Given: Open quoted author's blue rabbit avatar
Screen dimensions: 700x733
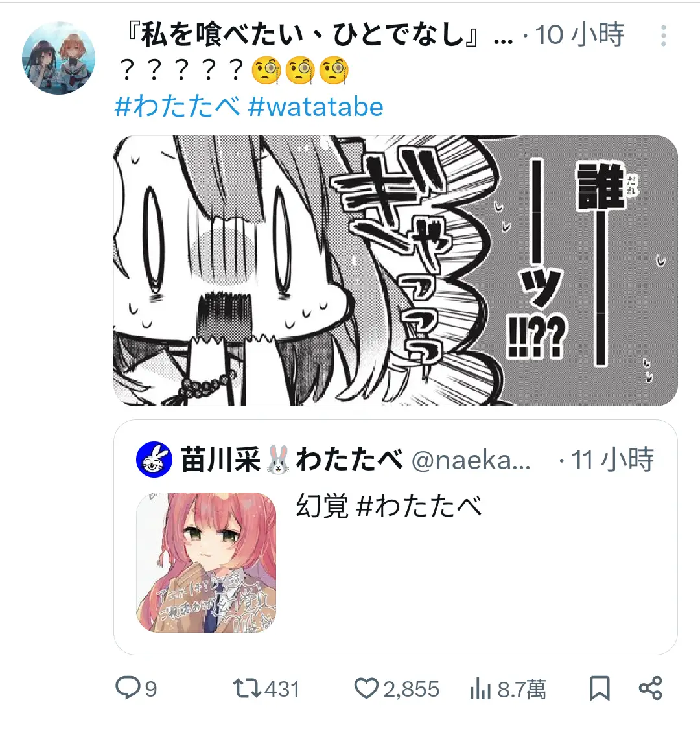Looking at the screenshot, I should tap(154, 459).
